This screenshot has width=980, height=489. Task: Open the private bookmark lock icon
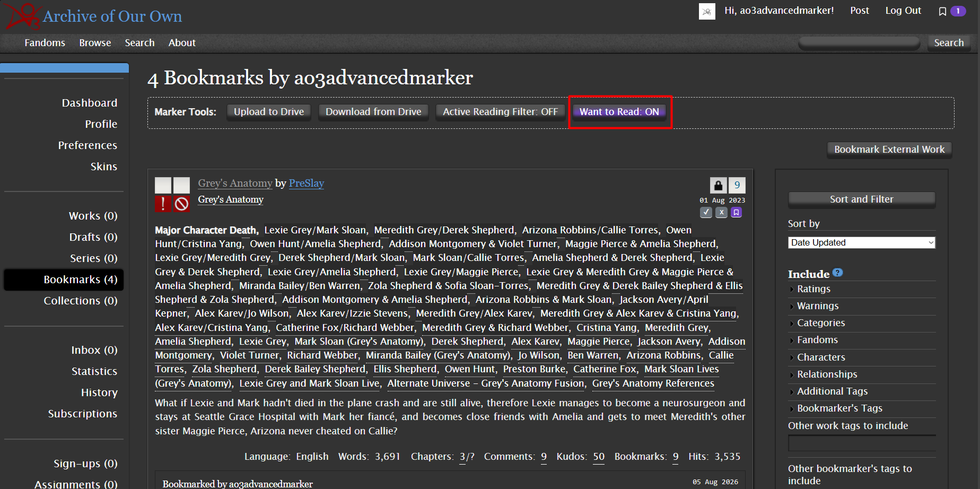(x=718, y=185)
